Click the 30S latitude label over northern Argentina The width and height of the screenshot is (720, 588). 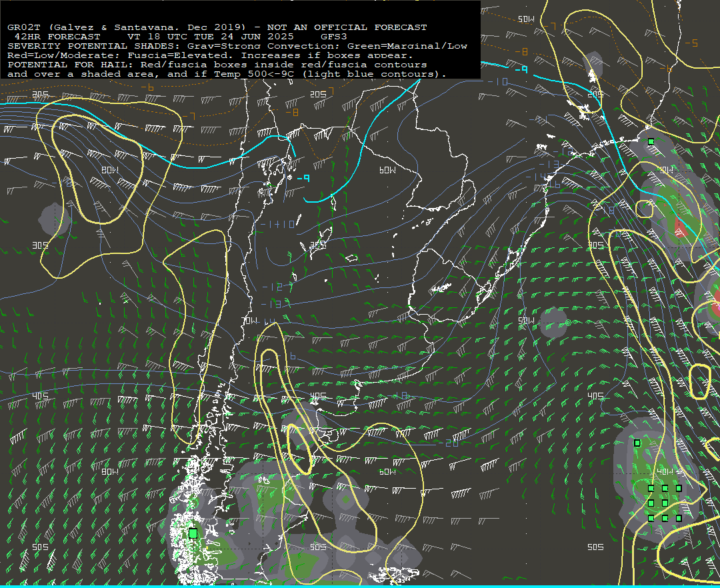[318, 245]
